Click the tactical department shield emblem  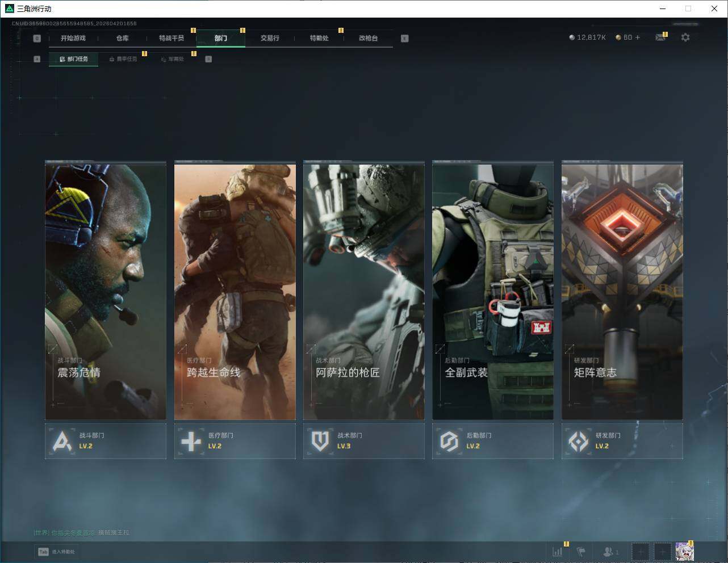click(320, 441)
